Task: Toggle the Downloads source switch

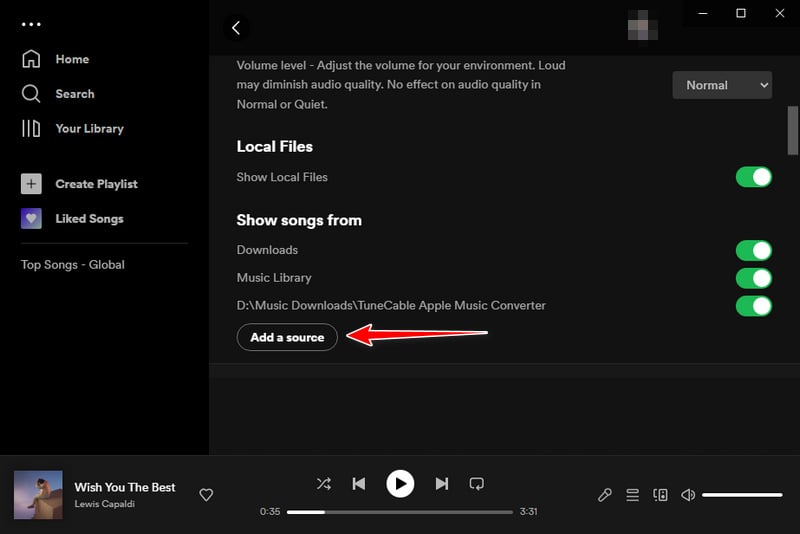Action: coord(754,250)
